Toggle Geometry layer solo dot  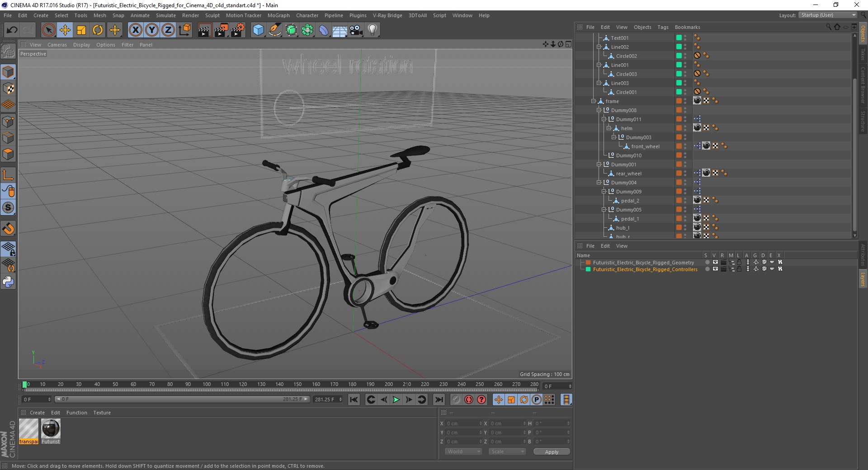coord(707,262)
